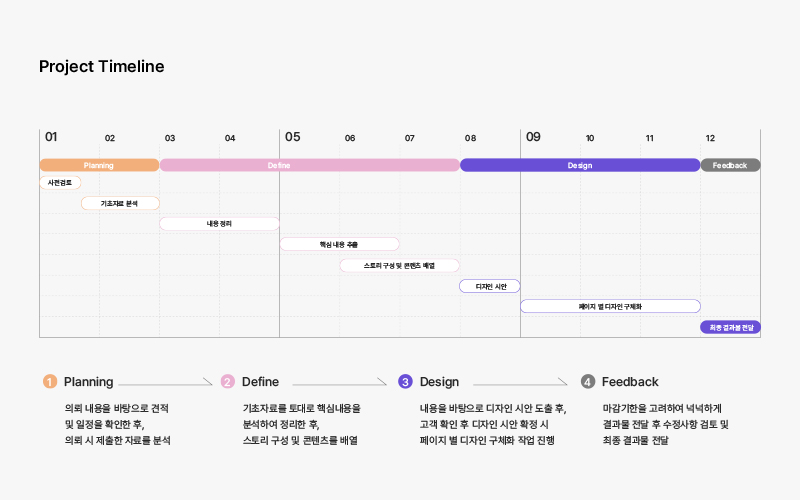Click week label 07
Screen dimensions: 800x500
click(x=410, y=138)
